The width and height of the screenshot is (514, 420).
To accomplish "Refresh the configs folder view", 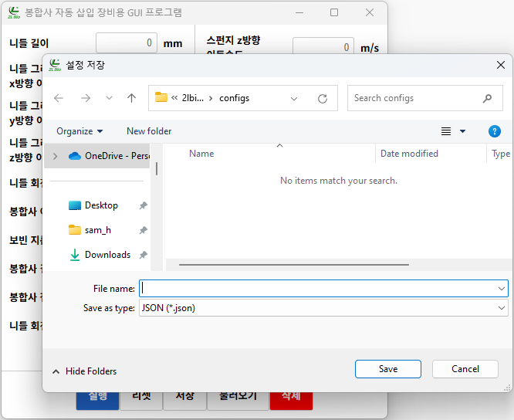I will tap(323, 98).
